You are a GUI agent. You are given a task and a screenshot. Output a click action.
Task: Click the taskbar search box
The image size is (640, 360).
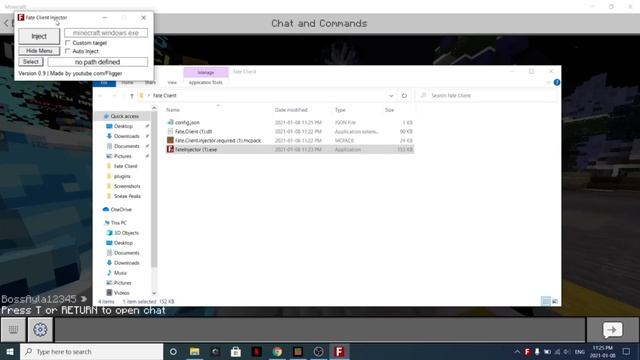click(x=91, y=351)
